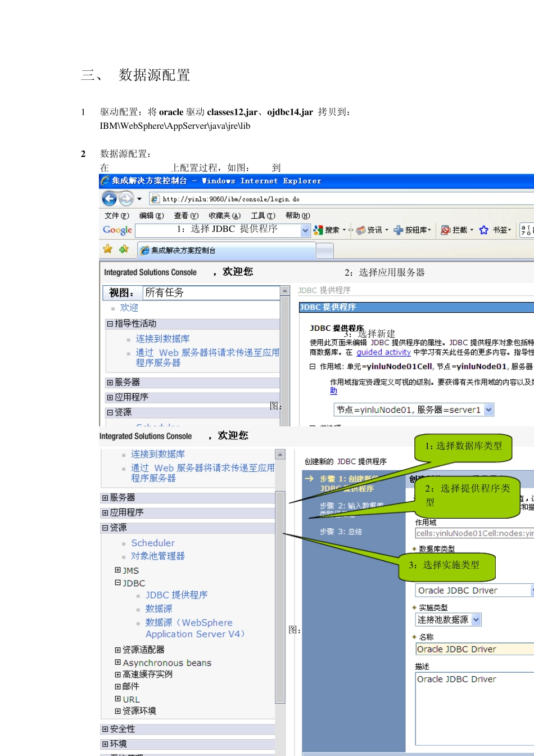534x756 pixels.
Task: Click the up arrow of JDBC tree scrollbar
Action: (280, 454)
